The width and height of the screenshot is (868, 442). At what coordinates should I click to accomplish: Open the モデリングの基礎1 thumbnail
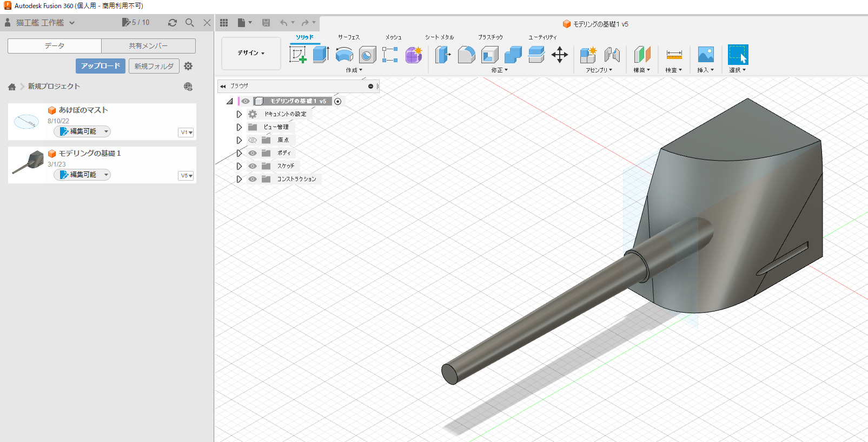pos(28,162)
